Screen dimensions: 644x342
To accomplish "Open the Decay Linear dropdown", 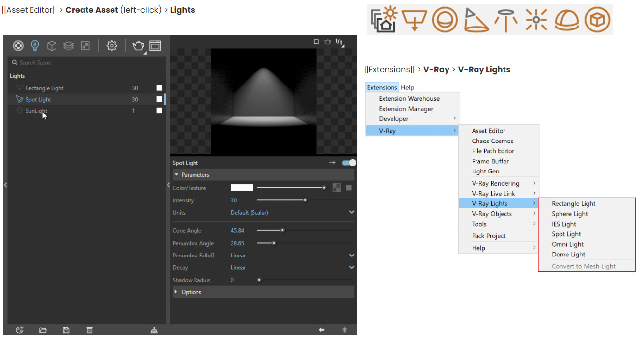I will tap(292, 268).
